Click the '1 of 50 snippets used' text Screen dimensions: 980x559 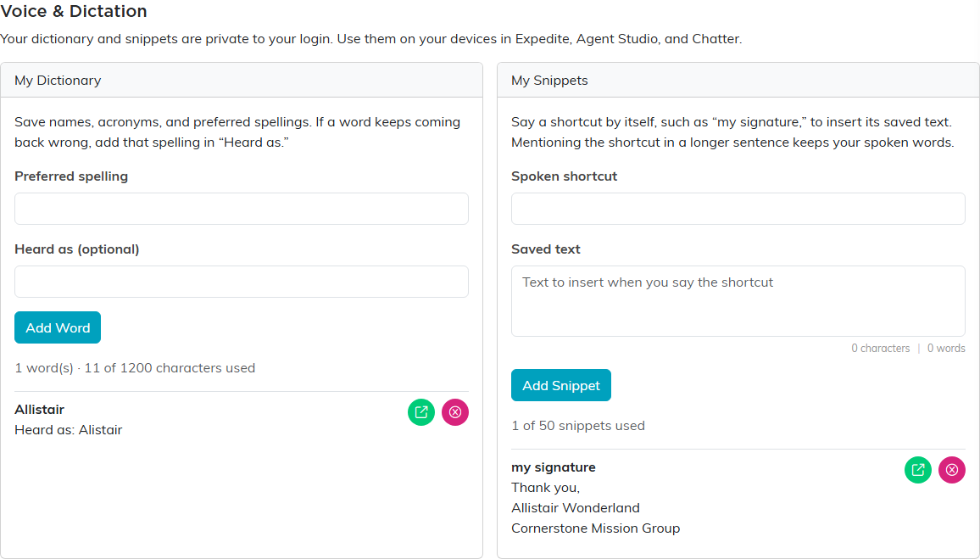tap(578, 426)
